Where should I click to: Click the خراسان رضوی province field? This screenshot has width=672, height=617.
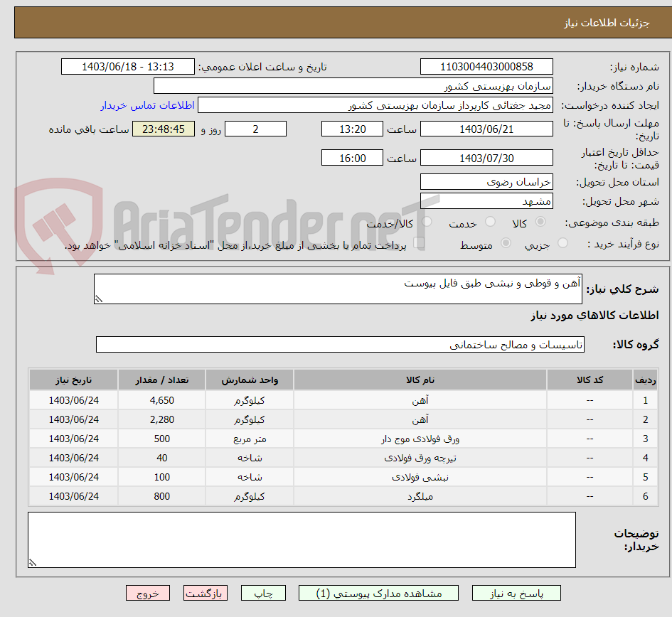[486, 182]
